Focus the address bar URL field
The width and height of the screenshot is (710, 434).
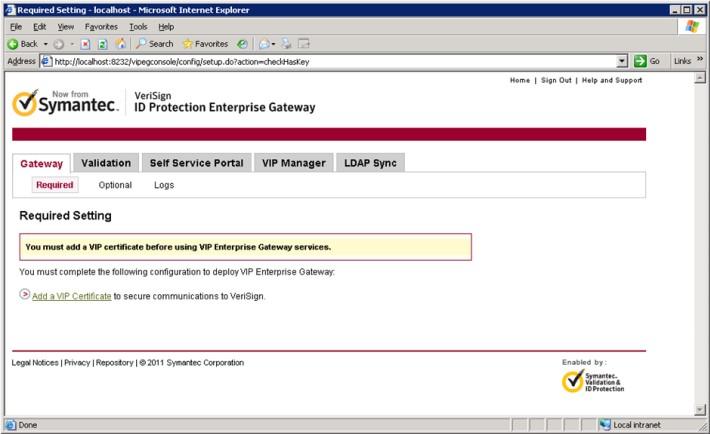335,62
